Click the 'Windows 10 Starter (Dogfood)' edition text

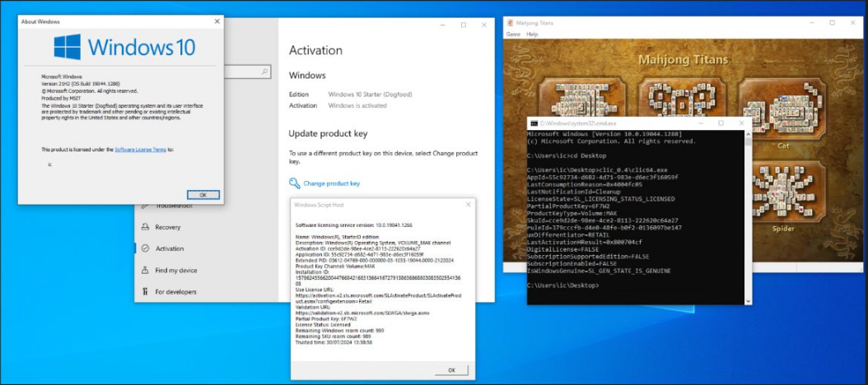(x=370, y=95)
